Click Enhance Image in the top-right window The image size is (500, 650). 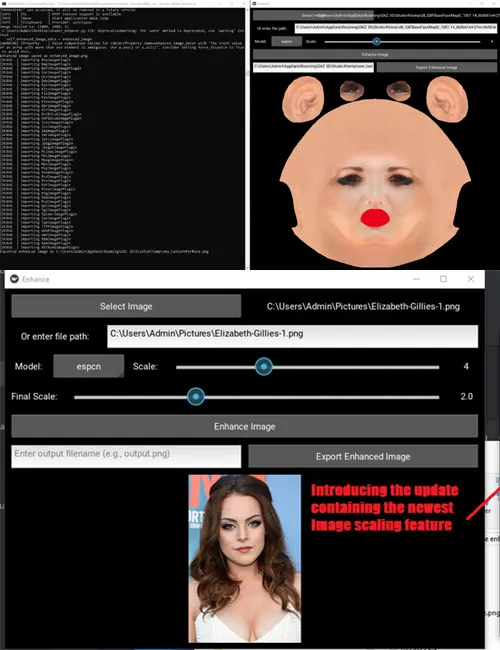(x=375, y=54)
